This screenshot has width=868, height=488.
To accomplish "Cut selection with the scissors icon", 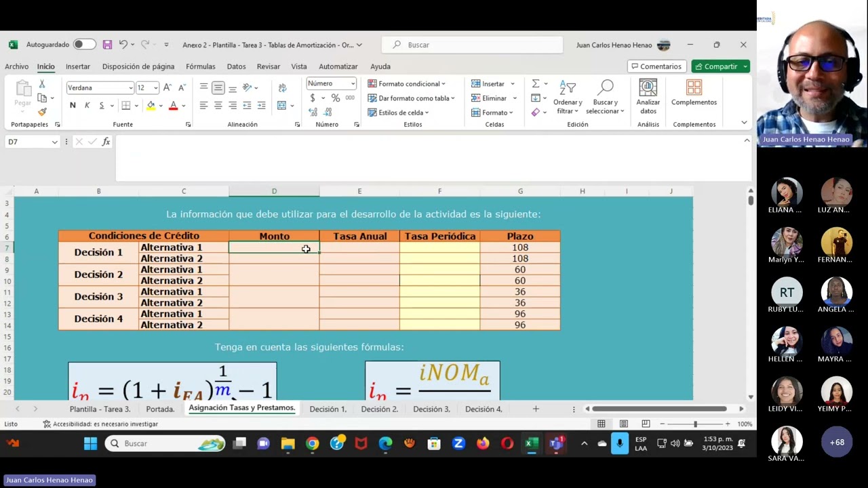I will [42, 84].
